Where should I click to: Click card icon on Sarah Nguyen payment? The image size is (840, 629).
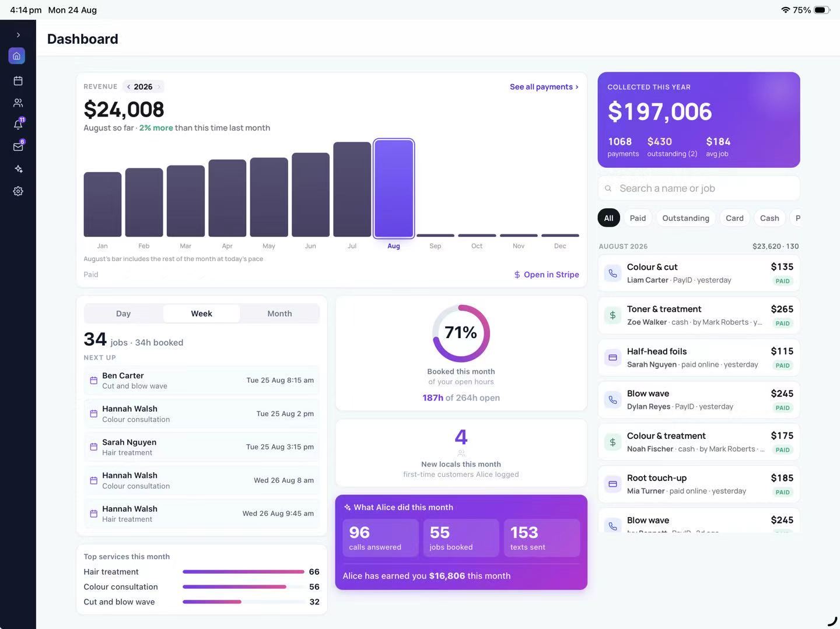[612, 358]
